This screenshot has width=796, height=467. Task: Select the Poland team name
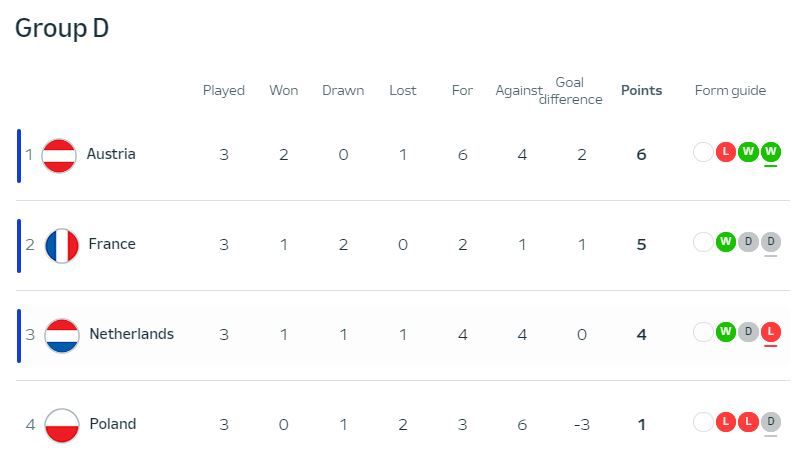(x=112, y=424)
